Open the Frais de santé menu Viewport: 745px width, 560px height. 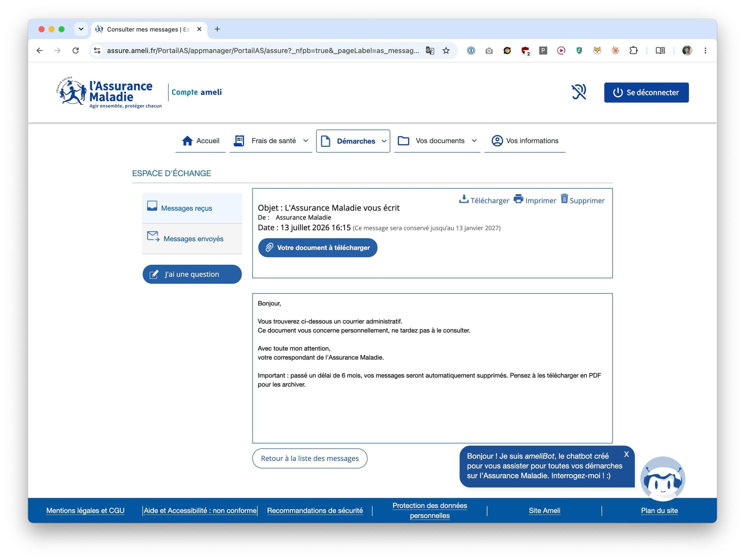(271, 141)
